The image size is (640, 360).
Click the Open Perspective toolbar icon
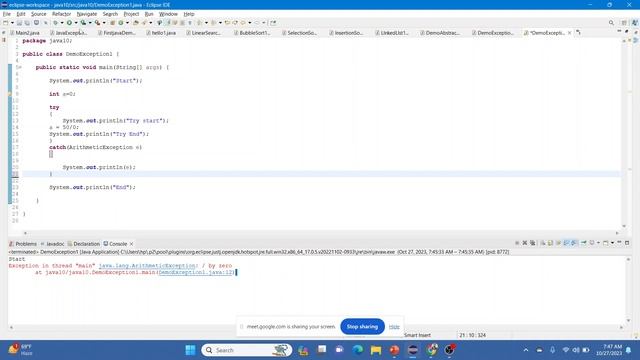(624, 23)
